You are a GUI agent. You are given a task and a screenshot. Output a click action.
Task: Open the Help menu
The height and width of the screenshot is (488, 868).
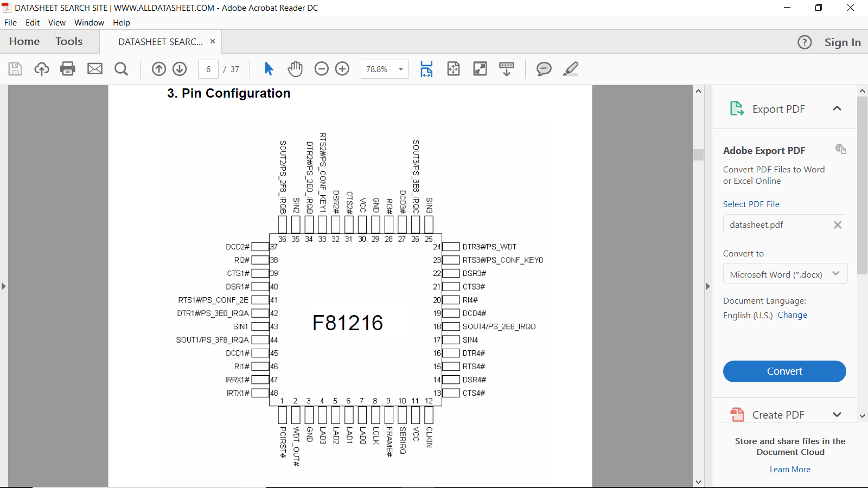pos(122,23)
